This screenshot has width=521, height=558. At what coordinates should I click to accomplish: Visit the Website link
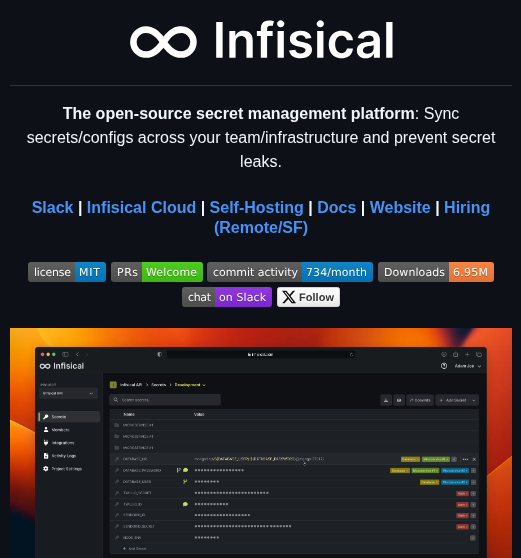click(x=400, y=207)
